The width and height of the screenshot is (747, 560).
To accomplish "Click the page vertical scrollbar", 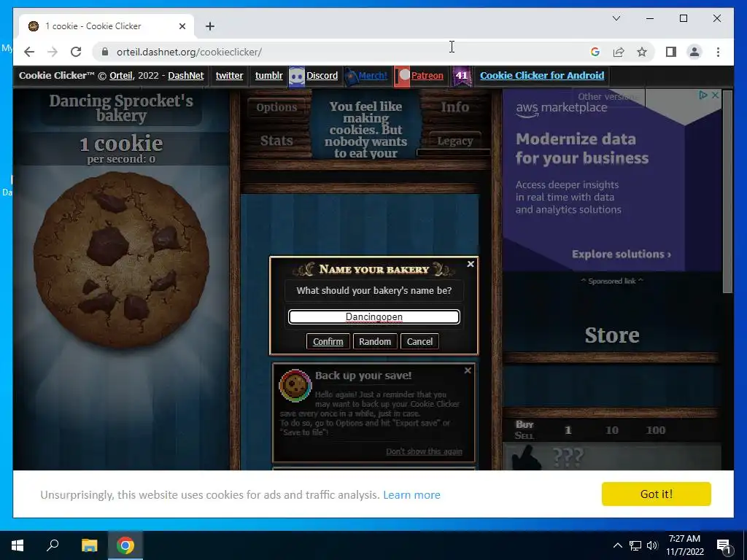I will click(x=727, y=192).
